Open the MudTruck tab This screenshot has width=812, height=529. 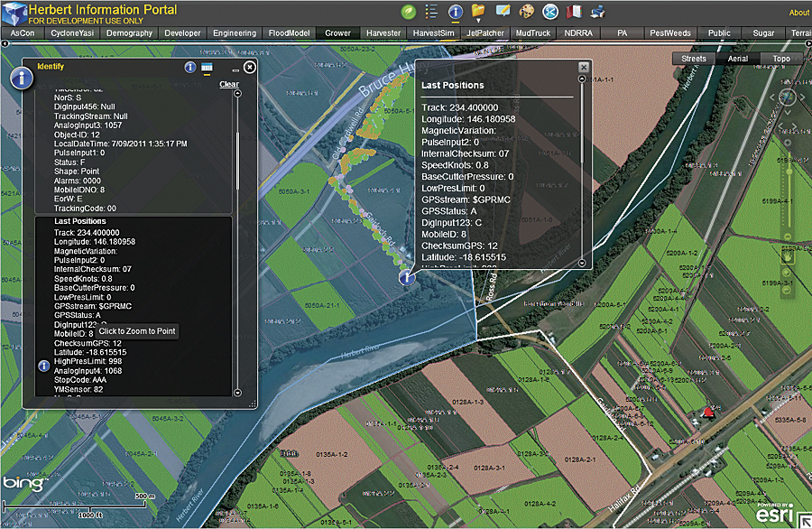pyautogui.click(x=533, y=33)
